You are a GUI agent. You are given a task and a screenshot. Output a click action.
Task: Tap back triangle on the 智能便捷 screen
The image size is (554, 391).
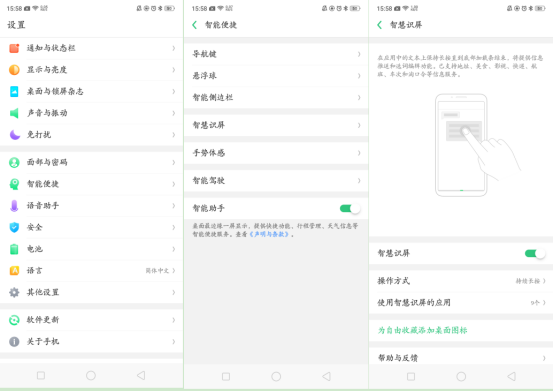(x=326, y=377)
